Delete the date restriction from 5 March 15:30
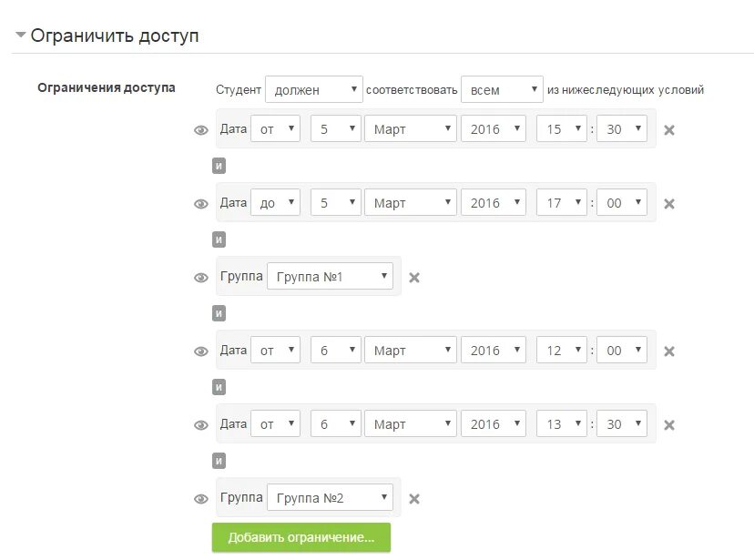 click(669, 130)
